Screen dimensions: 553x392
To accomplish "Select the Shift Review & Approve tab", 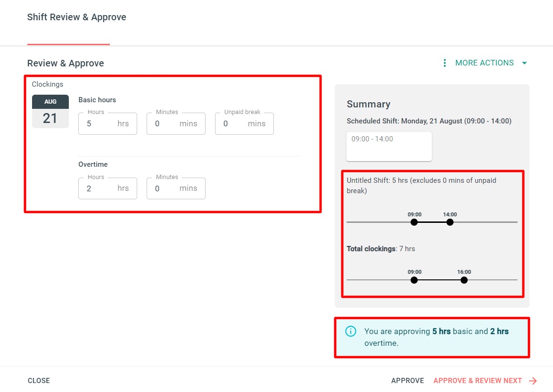I will 76,17.
